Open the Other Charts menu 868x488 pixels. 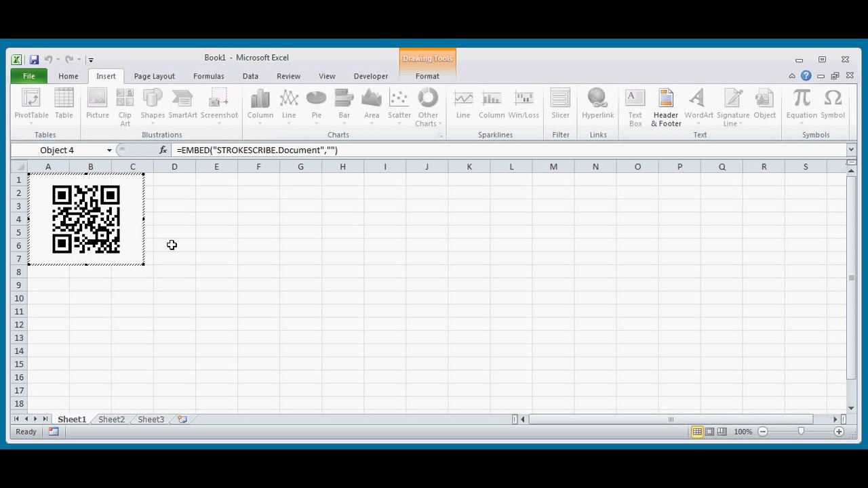pyautogui.click(x=428, y=107)
